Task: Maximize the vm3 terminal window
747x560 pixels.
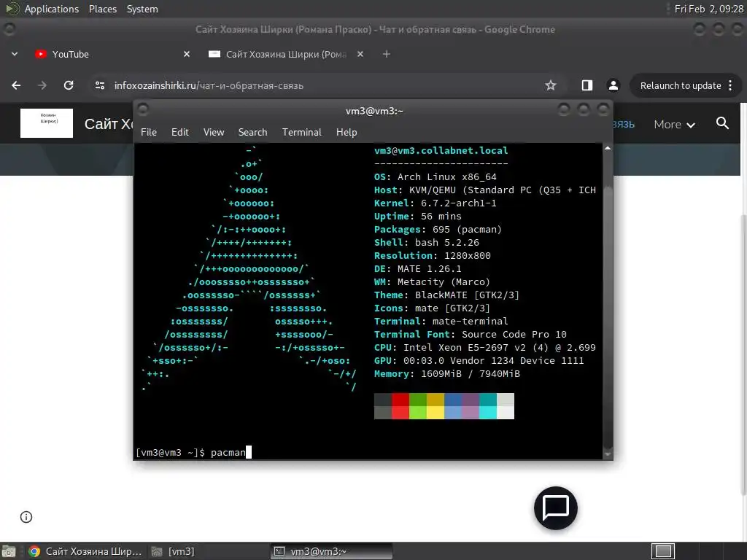Action: (x=583, y=110)
